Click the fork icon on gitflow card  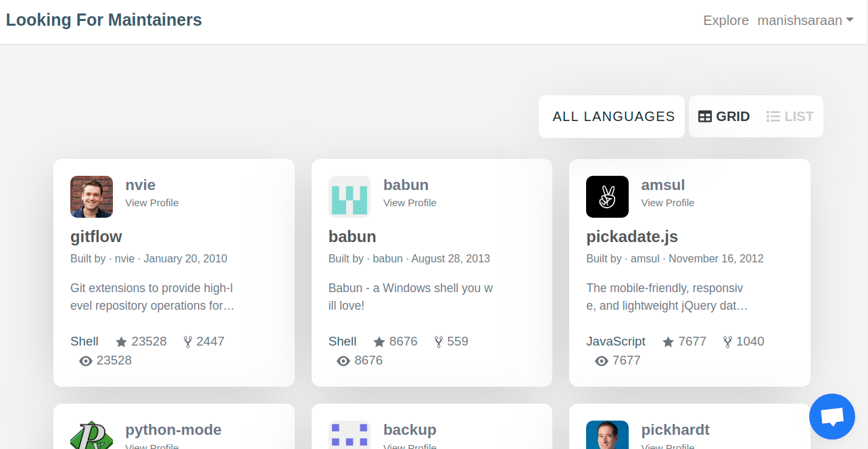pyautogui.click(x=188, y=342)
